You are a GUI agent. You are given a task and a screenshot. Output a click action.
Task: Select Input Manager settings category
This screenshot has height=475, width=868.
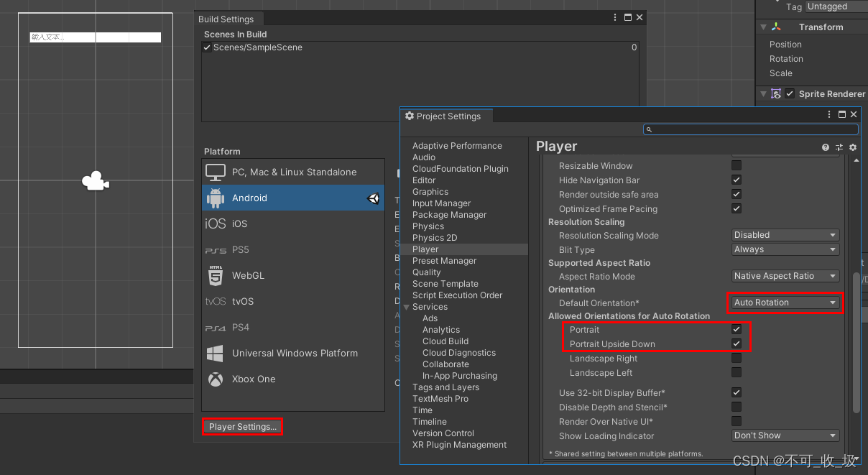441,203
